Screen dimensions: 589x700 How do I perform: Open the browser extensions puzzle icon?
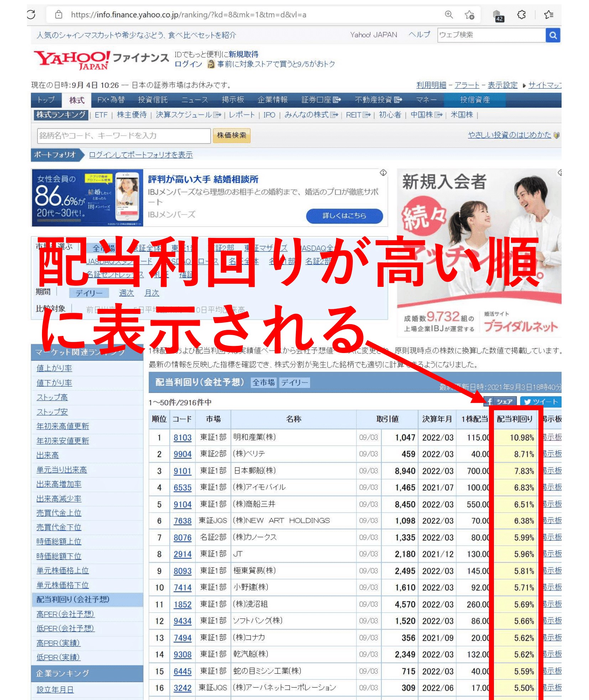521,15
